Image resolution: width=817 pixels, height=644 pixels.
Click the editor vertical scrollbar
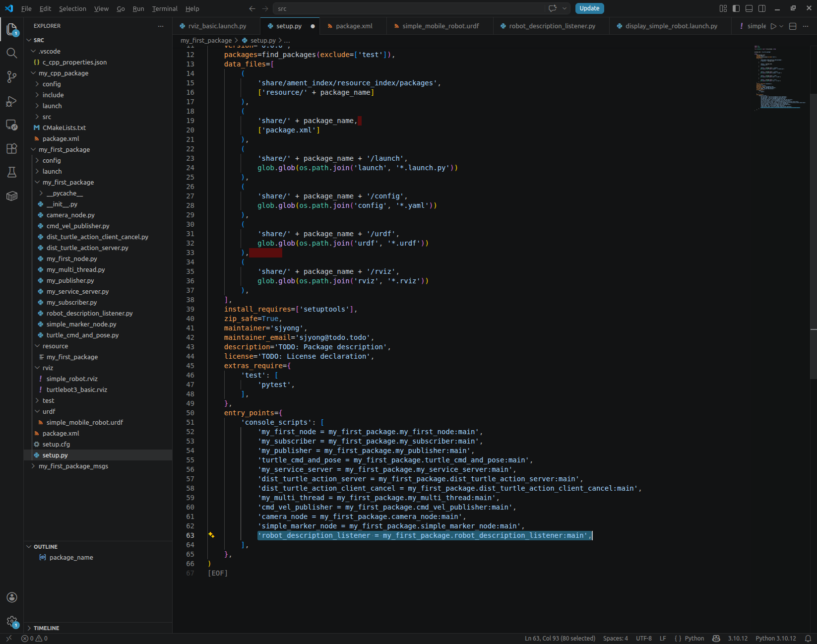click(814, 237)
